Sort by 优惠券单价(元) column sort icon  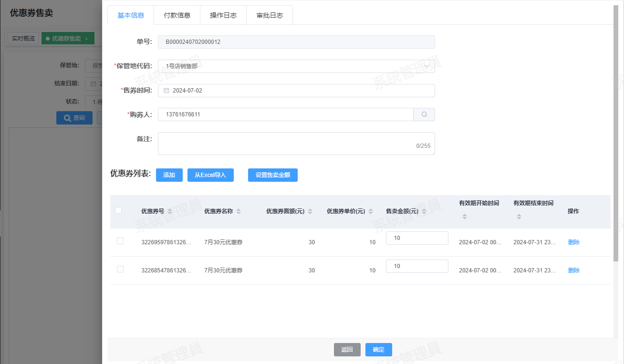[x=371, y=211]
